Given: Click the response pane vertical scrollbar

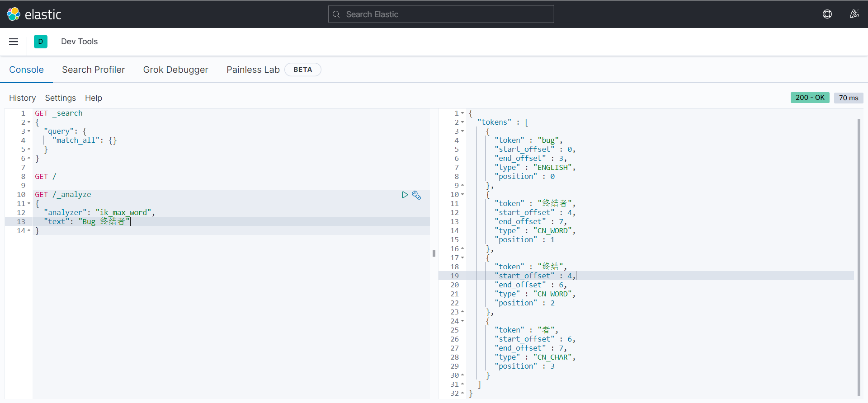Looking at the screenshot, I should tap(859, 258).
